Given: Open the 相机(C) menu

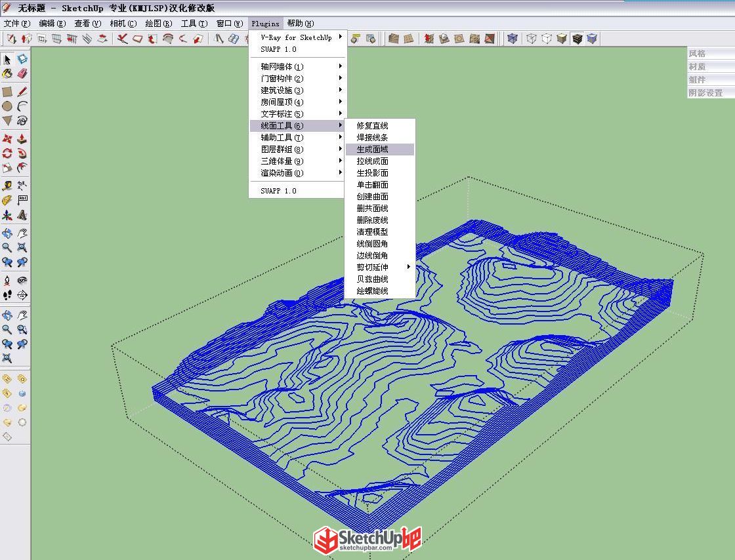Looking at the screenshot, I should 123,24.
